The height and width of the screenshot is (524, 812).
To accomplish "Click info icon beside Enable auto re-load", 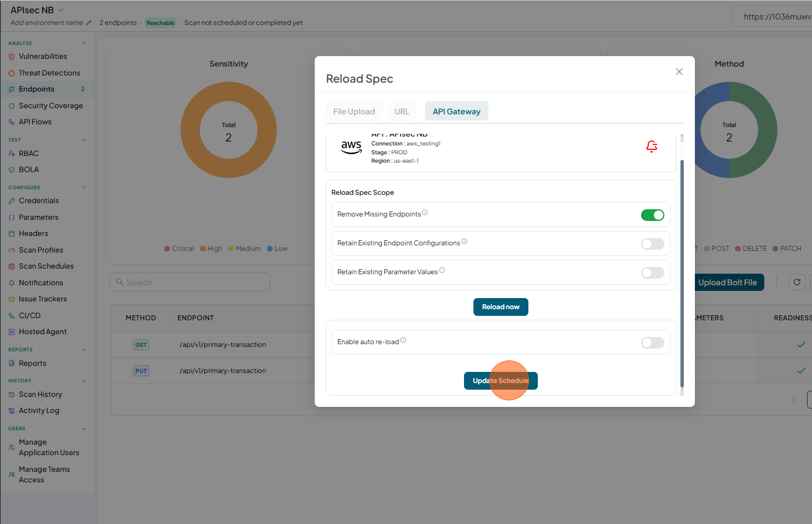I will pyautogui.click(x=404, y=340).
